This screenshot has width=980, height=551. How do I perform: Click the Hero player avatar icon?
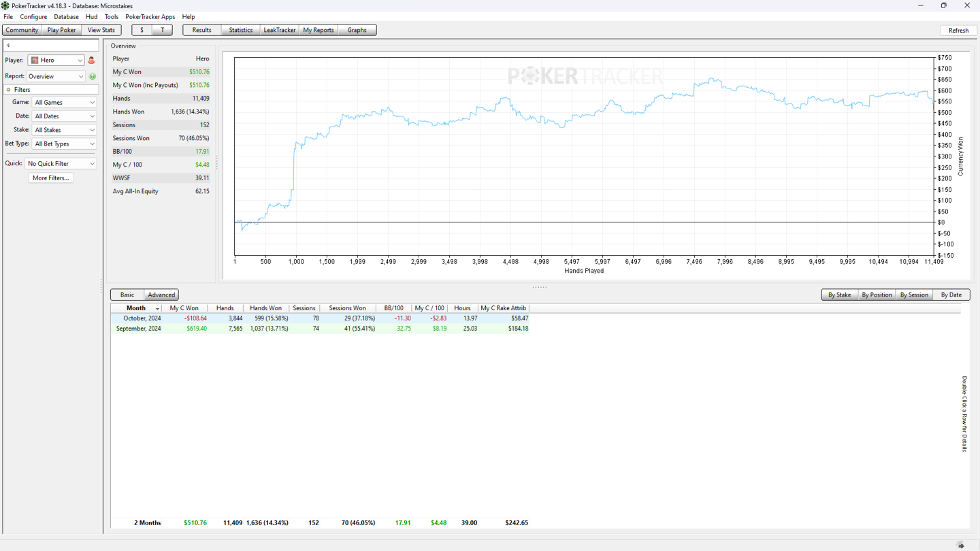coord(35,61)
